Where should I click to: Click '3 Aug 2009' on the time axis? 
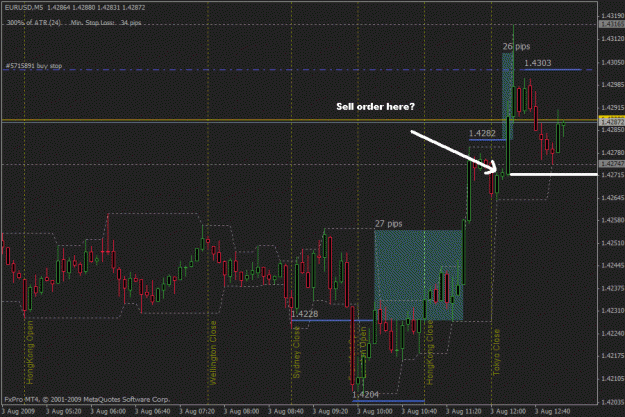[x=18, y=411]
